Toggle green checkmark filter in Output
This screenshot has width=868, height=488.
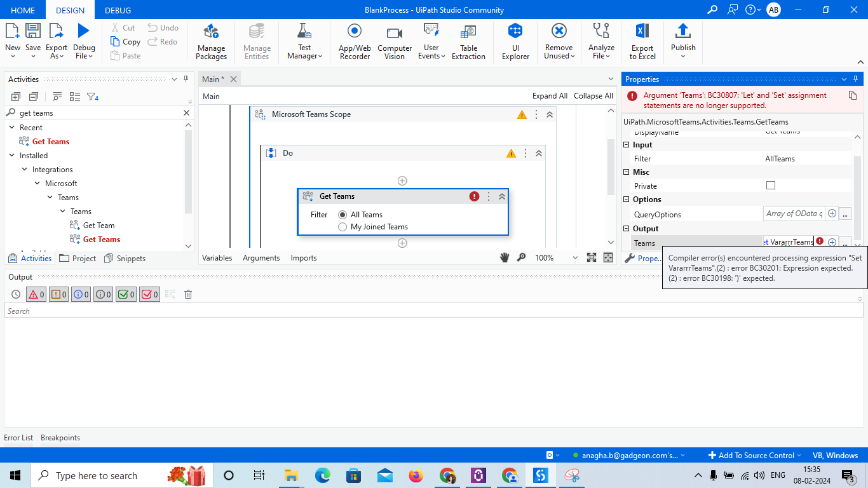coord(126,294)
